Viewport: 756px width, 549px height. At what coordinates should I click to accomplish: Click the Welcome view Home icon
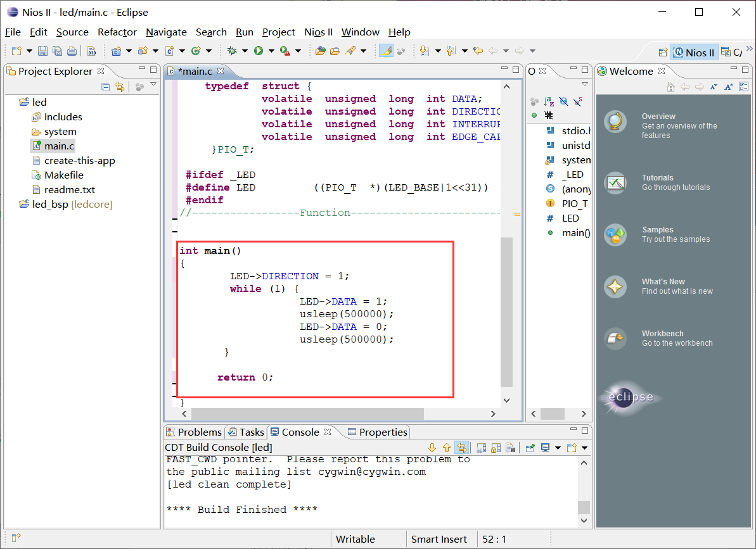pyautogui.click(x=671, y=87)
